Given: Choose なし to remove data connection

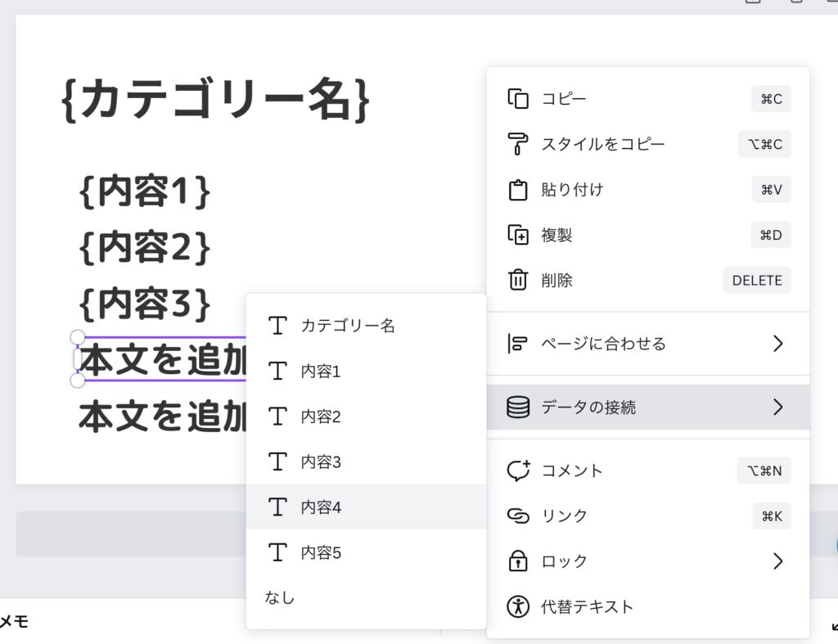Looking at the screenshot, I should point(280,598).
